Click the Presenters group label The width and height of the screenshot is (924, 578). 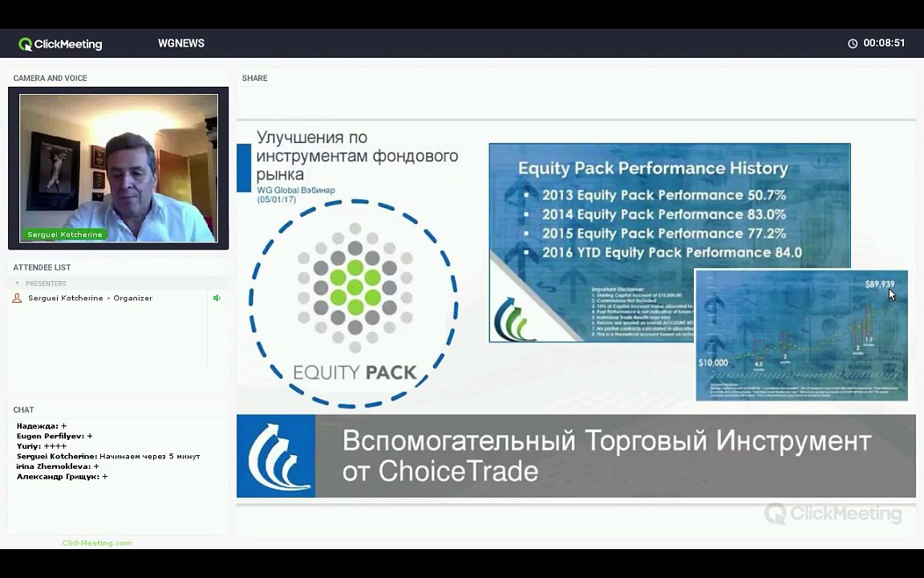[46, 283]
